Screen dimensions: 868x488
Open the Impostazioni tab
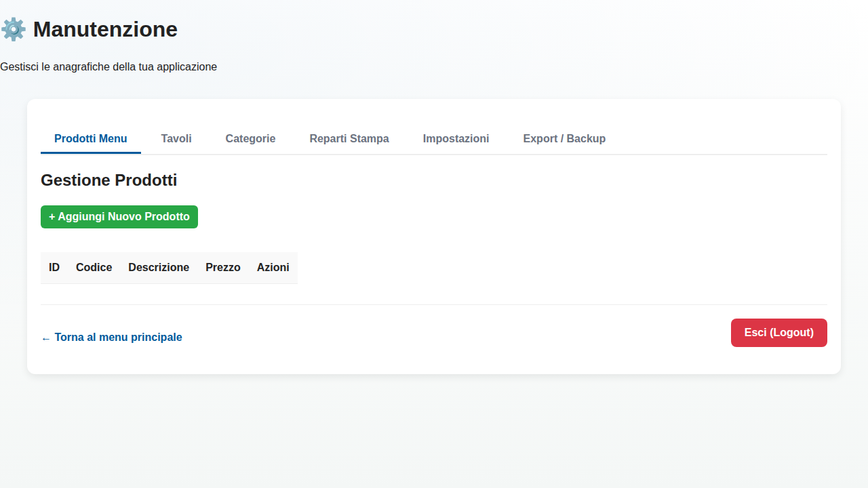456,139
